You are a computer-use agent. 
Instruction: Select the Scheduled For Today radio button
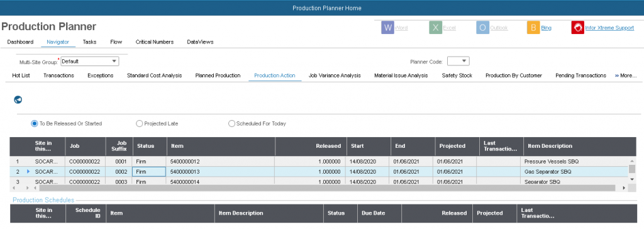(231, 123)
